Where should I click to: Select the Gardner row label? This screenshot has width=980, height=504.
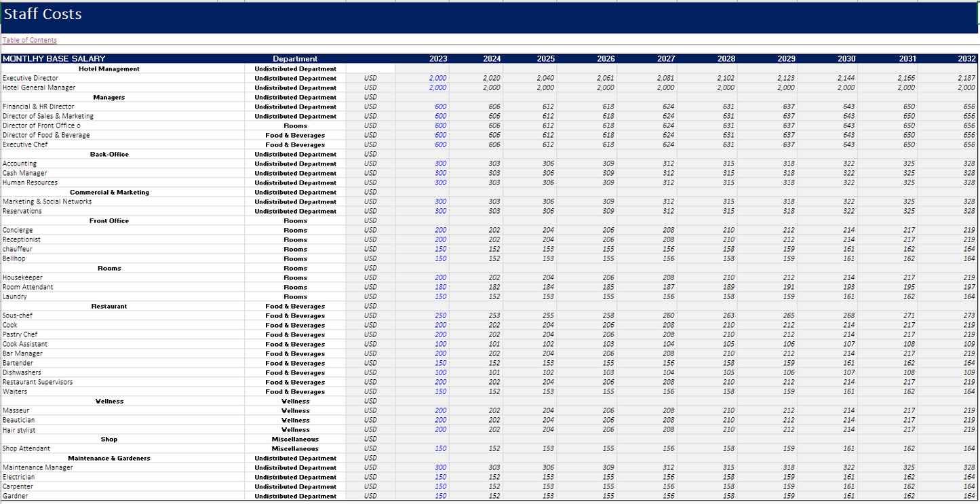click(16, 496)
